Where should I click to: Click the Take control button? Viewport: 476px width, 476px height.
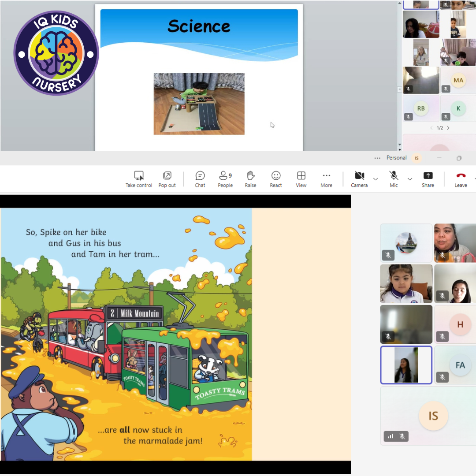click(x=138, y=179)
